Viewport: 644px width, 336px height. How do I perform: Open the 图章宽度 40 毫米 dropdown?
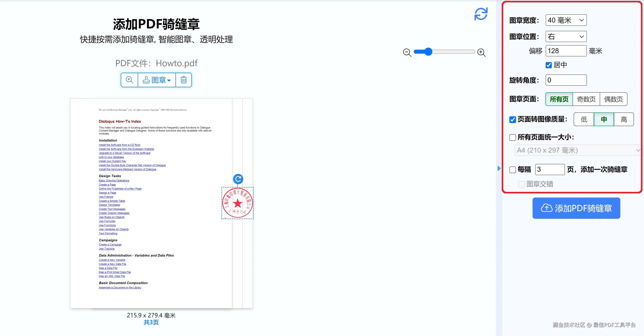(566, 20)
